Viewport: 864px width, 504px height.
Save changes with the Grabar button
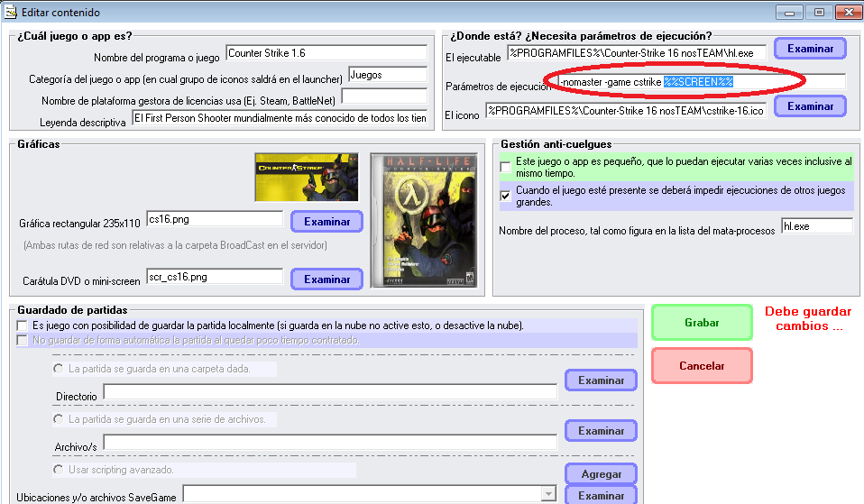(702, 322)
